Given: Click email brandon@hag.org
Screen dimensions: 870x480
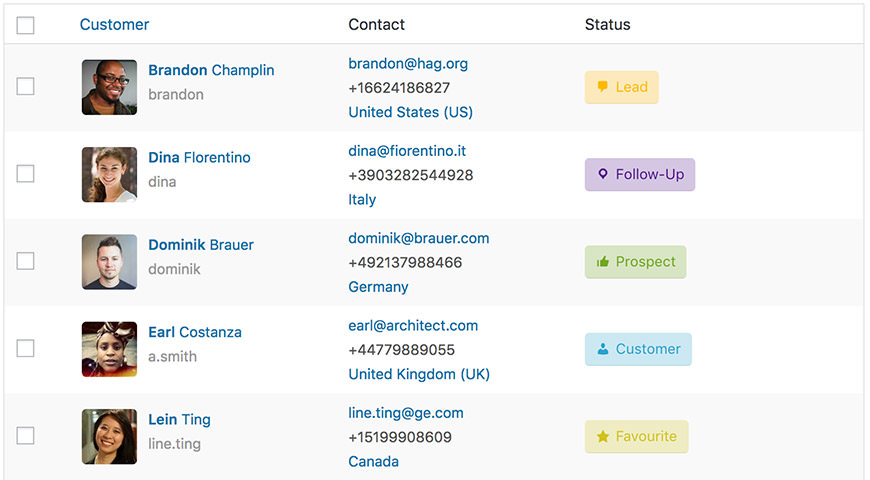Looking at the screenshot, I should click(408, 64).
